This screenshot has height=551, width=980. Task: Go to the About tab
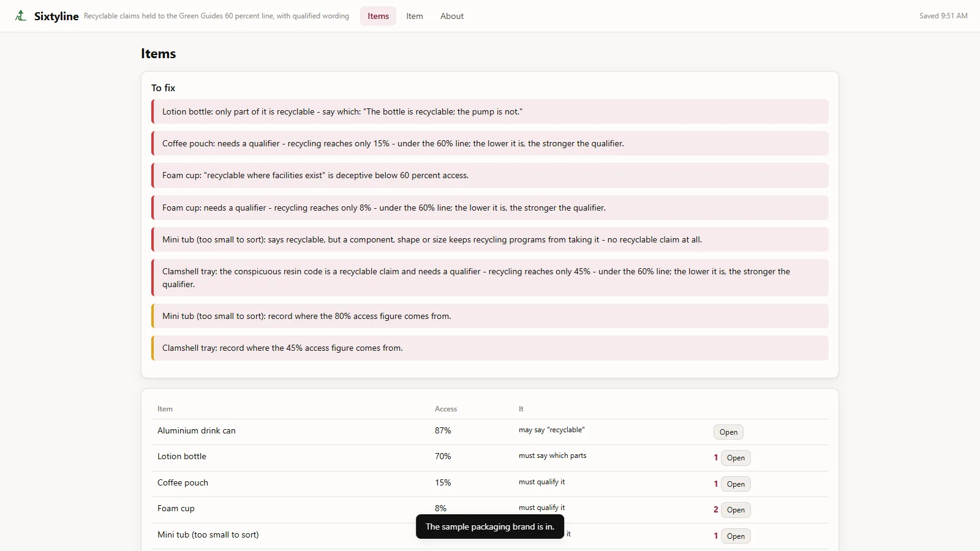[x=452, y=16]
